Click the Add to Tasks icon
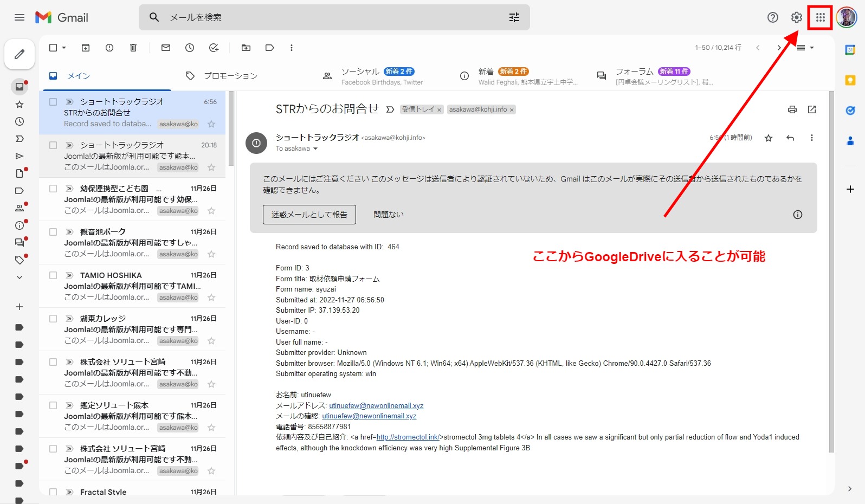Image resolution: width=865 pixels, height=504 pixels. [214, 48]
